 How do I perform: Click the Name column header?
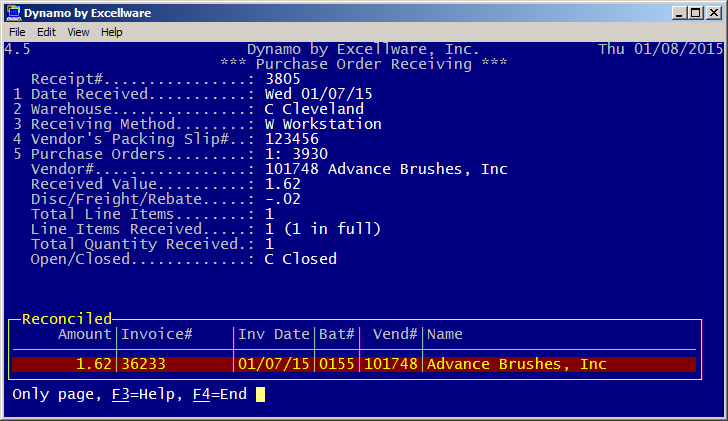coord(445,334)
